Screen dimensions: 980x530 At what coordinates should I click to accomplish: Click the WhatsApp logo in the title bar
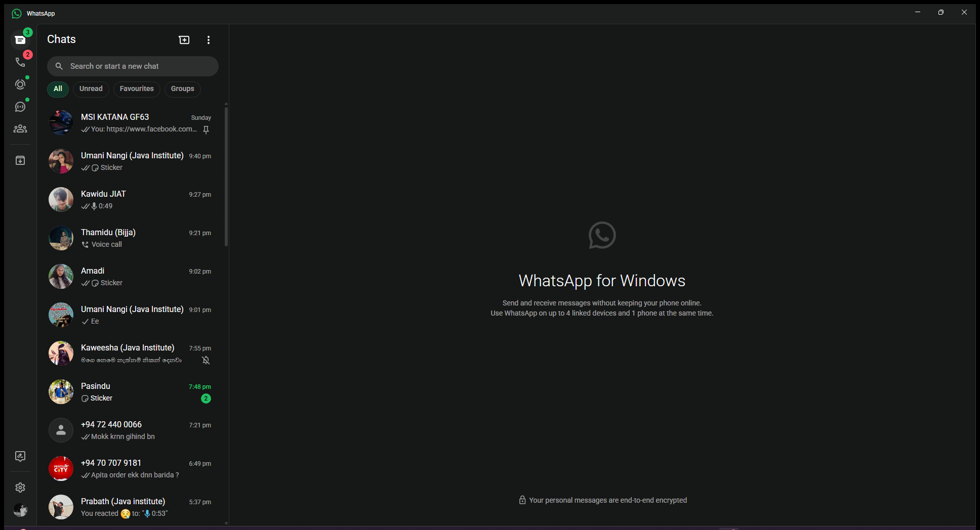pos(17,14)
